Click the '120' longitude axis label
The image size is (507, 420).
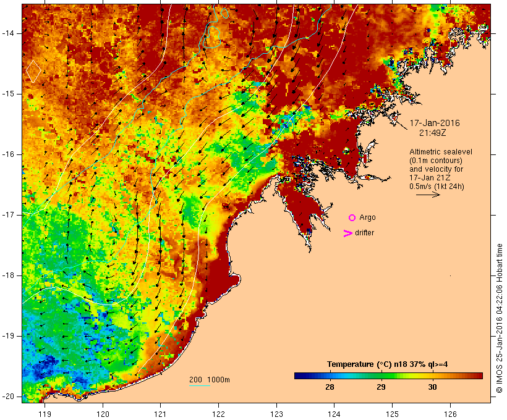click(103, 414)
